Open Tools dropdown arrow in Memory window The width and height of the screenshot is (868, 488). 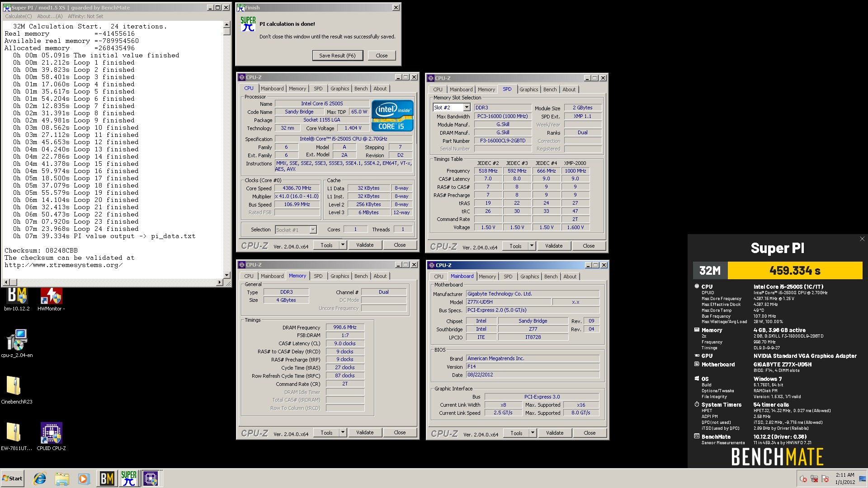point(343,432)
